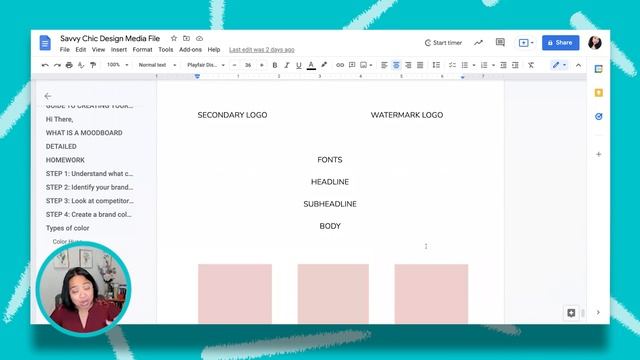Click the Share button

coord(560,42)
